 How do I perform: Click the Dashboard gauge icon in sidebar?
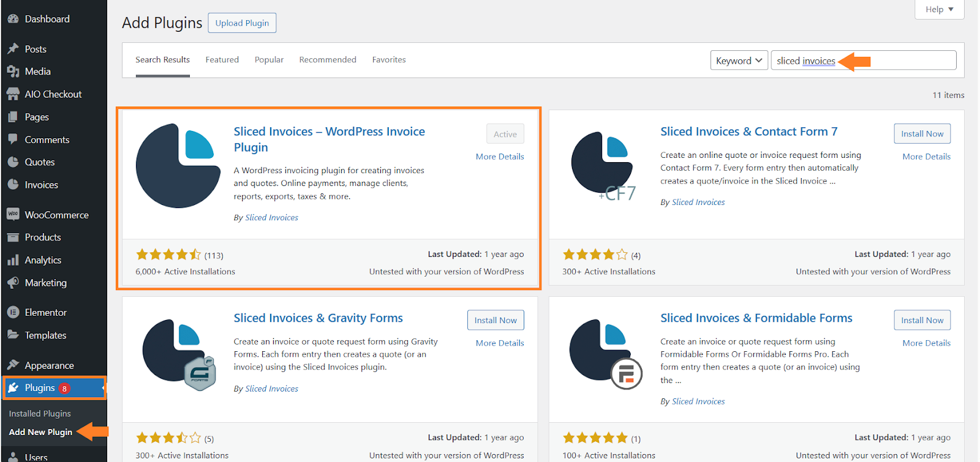pos(13,19)
